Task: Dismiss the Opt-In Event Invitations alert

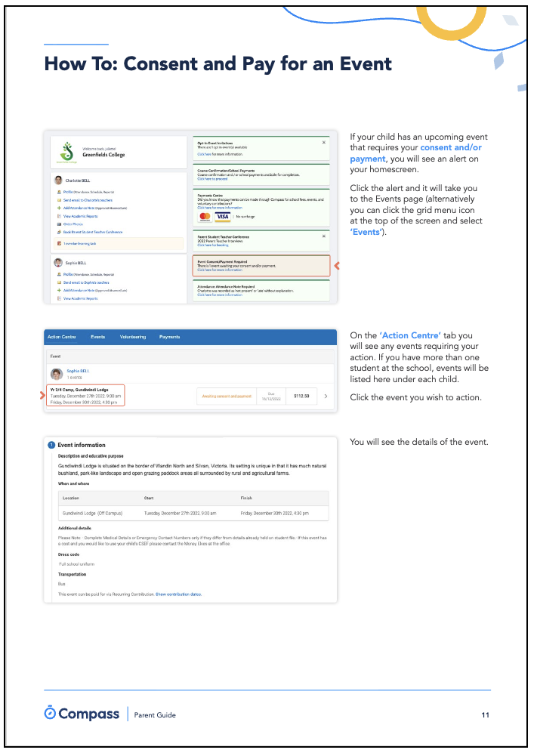Action: (324, 143)
